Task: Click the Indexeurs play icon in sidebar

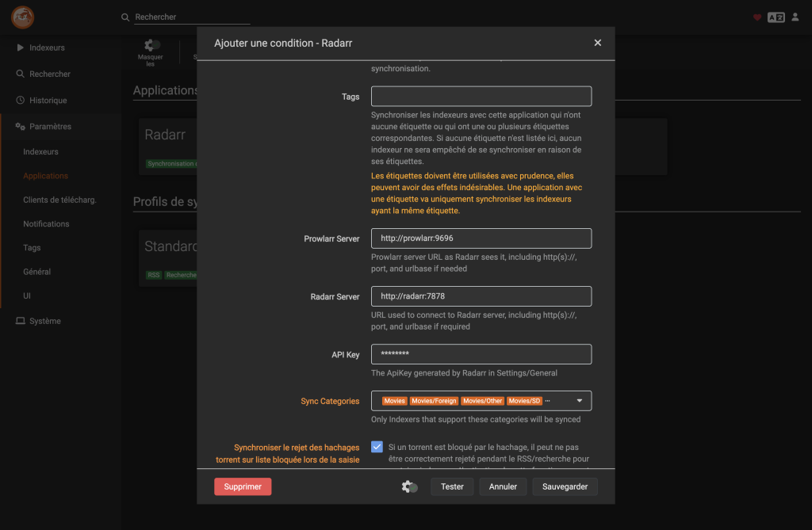Action: click(20, 48)
